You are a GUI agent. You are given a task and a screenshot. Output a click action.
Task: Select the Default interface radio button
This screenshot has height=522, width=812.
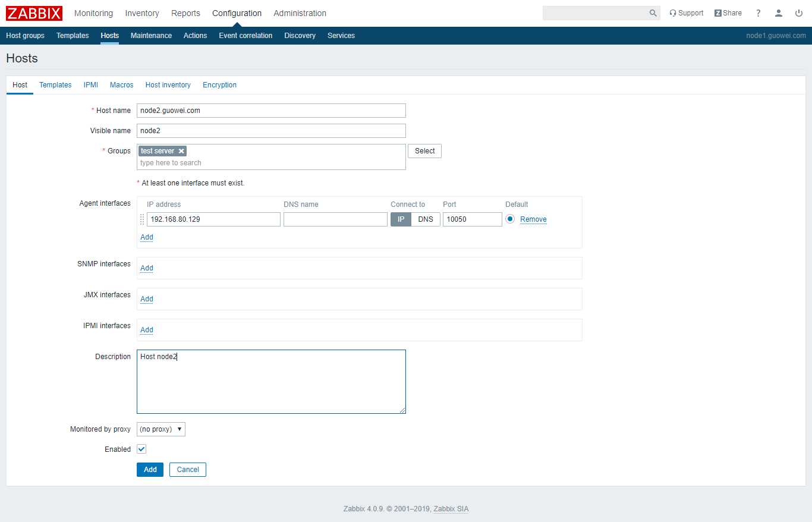(510, 219)
